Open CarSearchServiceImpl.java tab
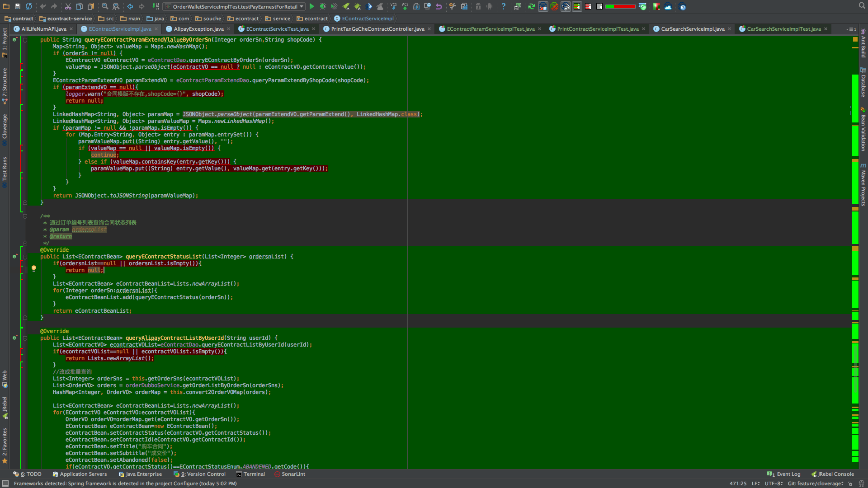This screenshot has height=488, width=868. pyautogui.click(x=693, y=29)
